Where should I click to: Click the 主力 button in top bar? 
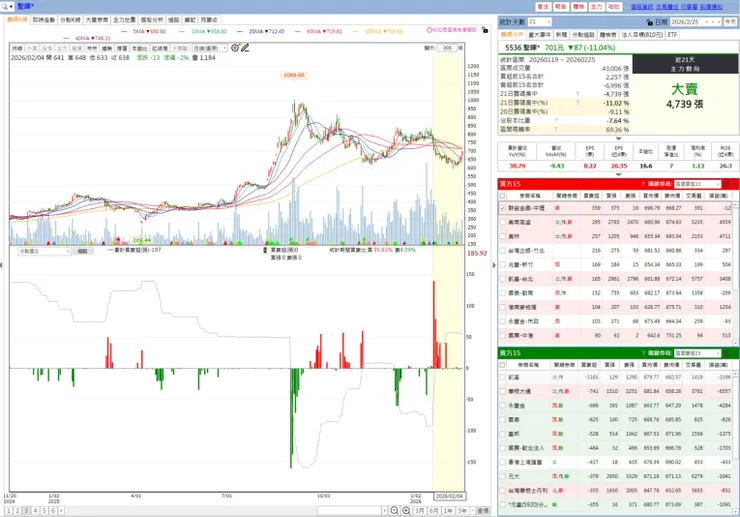(597, 7)
